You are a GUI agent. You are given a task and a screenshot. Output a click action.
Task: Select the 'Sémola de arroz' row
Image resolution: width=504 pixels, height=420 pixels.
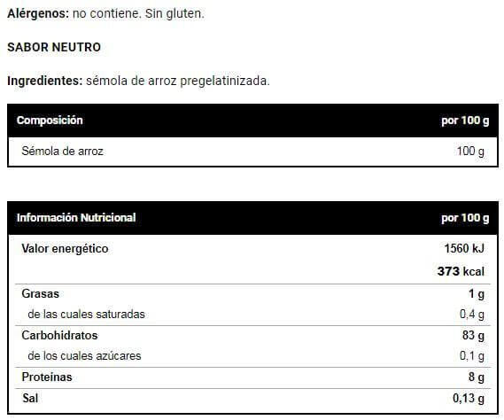pyautogui.click(x=252, y=152)
